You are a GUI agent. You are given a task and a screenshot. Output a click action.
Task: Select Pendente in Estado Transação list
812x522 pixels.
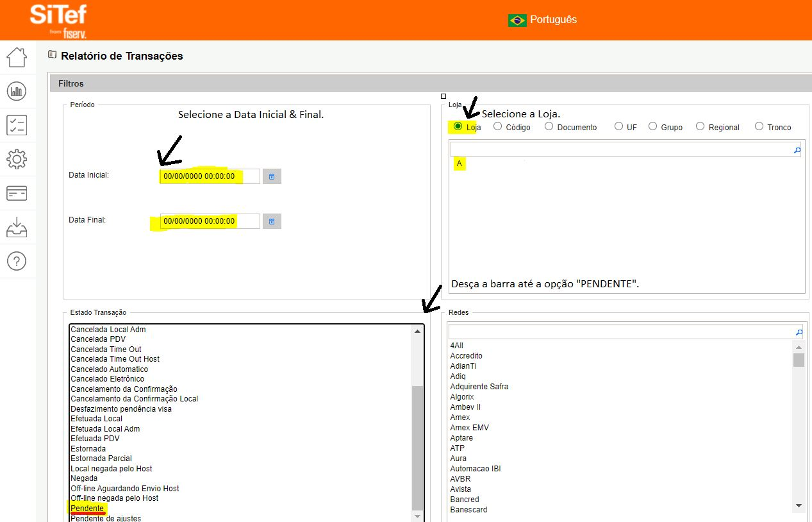pyautogui.click(x=87, y=508)
